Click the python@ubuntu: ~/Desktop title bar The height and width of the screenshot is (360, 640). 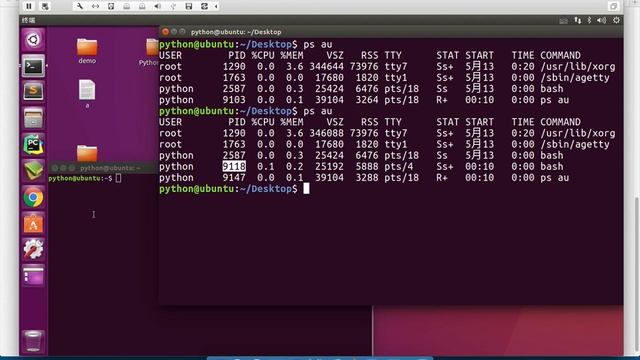pos(391,31)
